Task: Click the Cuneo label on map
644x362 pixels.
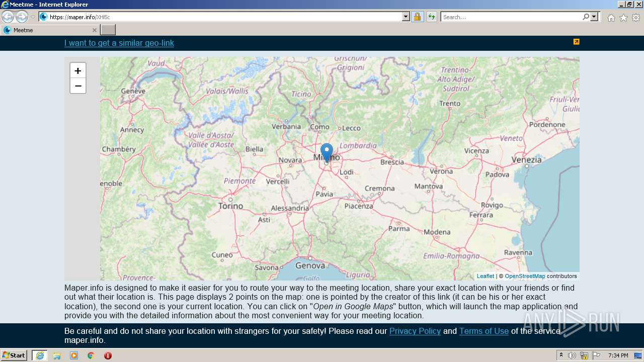Action: pyautogui.click(x=222, y=255)
